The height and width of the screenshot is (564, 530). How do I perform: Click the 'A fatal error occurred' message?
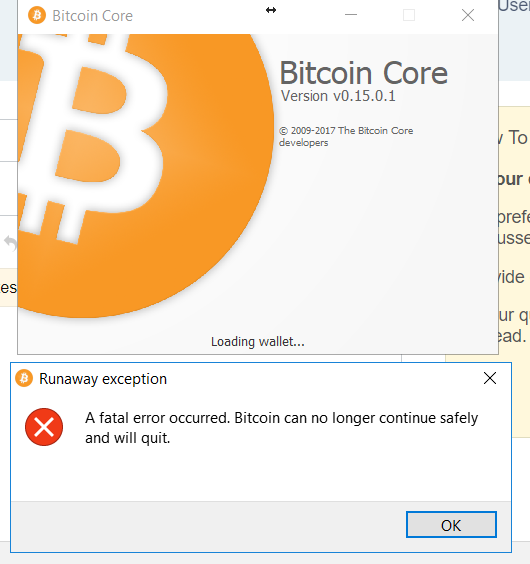click(281, 428)
